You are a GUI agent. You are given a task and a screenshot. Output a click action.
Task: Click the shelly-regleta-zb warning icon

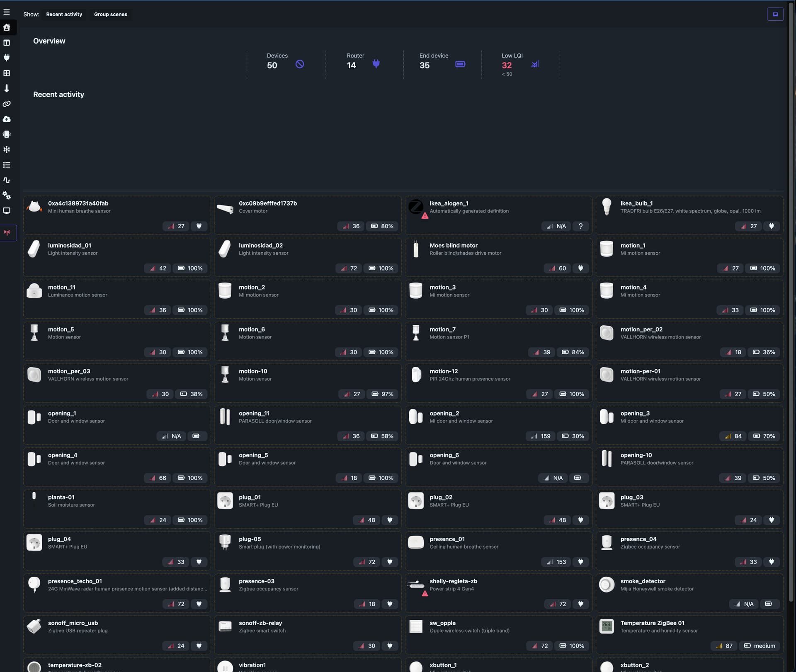[x=425, y=594]
